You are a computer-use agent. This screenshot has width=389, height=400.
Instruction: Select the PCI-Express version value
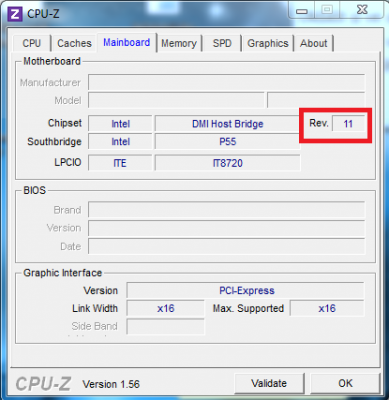coord(245,290)
